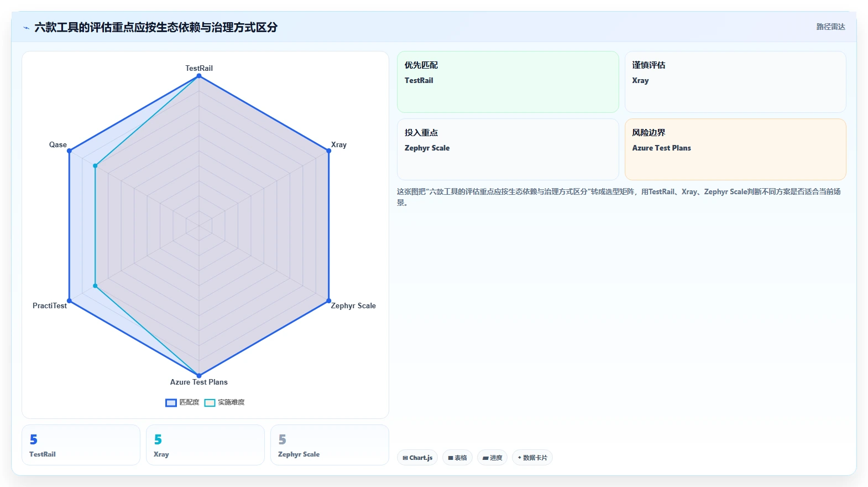Select the 进度 tag chip

[492, 458]
